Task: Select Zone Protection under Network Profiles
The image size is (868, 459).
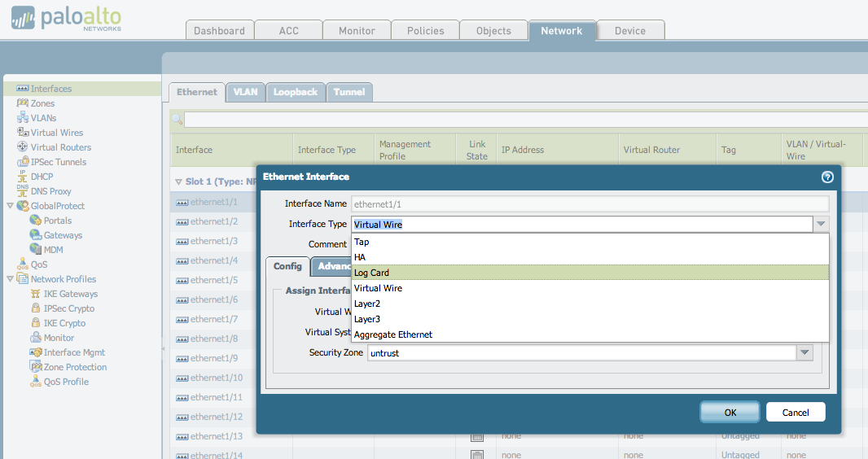Action: 75,367
